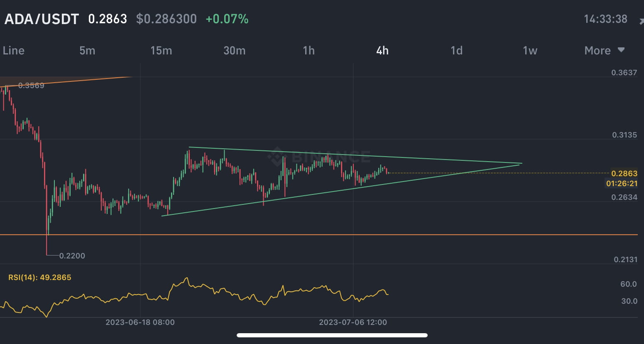Image resolution: width=644 pixels, height=344 pixels.
Task: Select the 30m timeframe option
Action: coord(235,50)
